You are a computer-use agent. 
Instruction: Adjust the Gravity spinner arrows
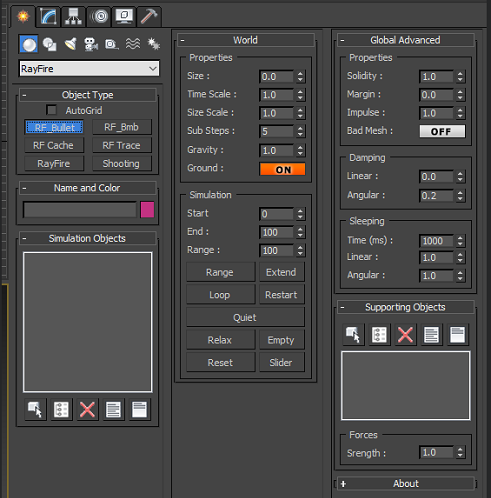pyautogui.click(x=300, y=151)
